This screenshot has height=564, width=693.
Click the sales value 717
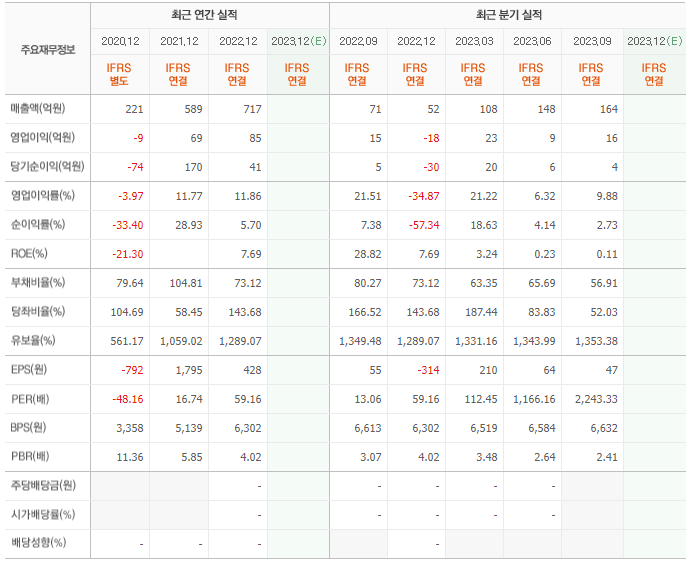tap(252, 109)
